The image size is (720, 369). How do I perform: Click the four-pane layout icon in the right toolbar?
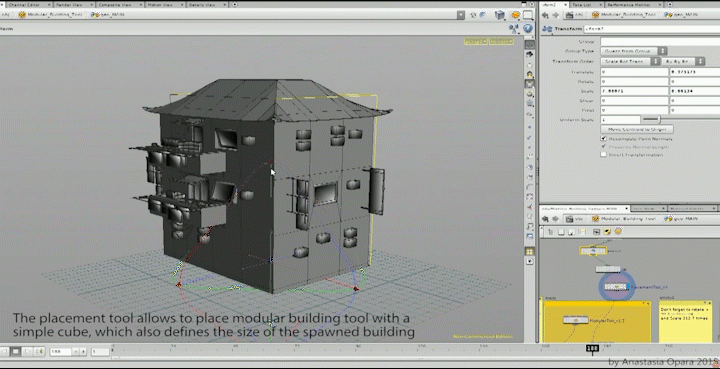(529, 252)
